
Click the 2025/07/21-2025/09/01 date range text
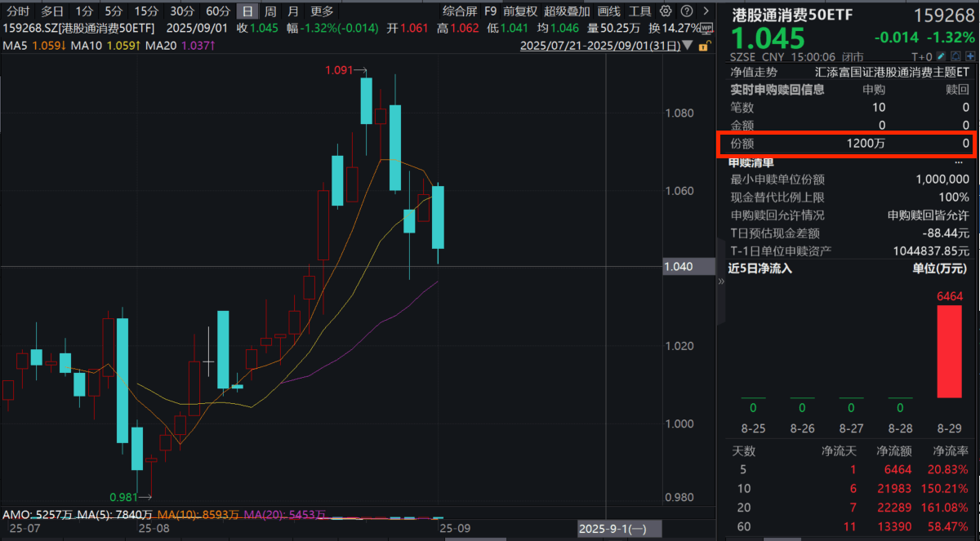click(600, 47)
